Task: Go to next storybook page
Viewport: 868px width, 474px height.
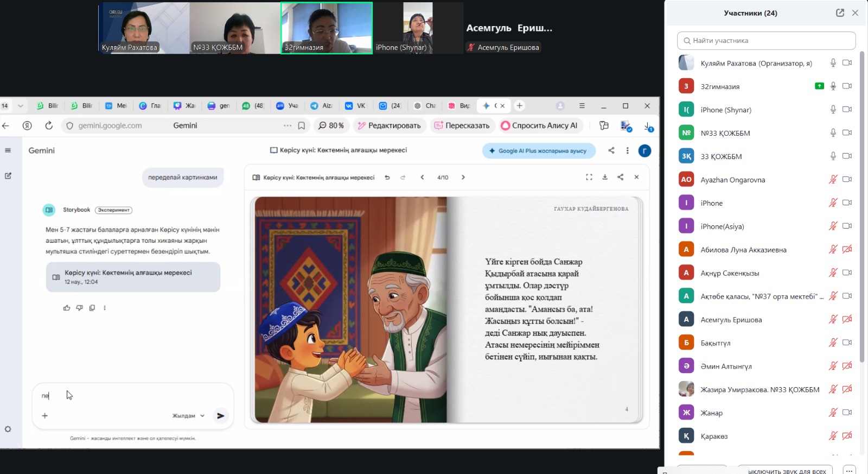Action: 463,177
